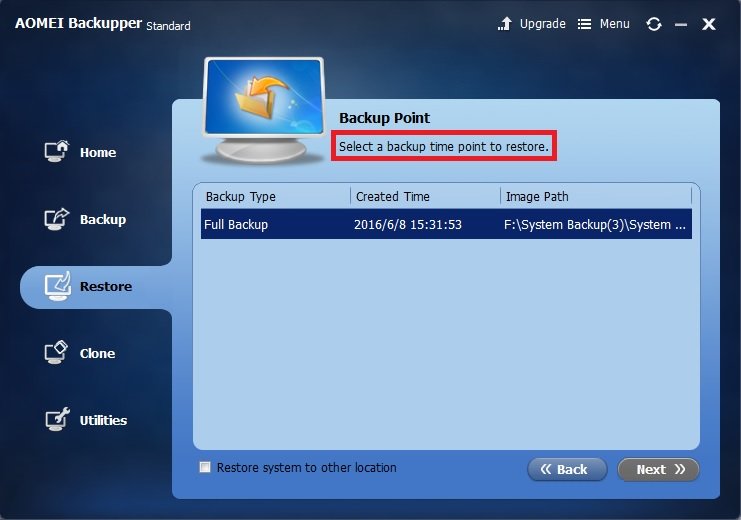Click created time 2016/6/8 15:31:53
The image size is (741, 520).
pyautogui.click(x=408, y=224)
